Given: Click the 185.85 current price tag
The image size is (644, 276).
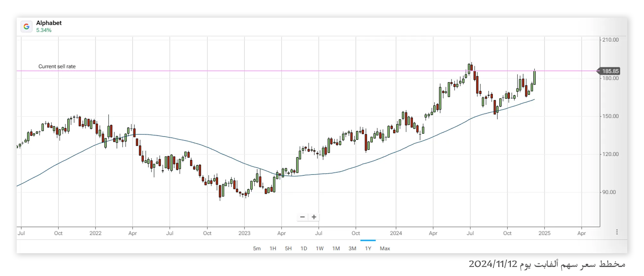Looking at the screenshot, I should click(x=608, y=71).
